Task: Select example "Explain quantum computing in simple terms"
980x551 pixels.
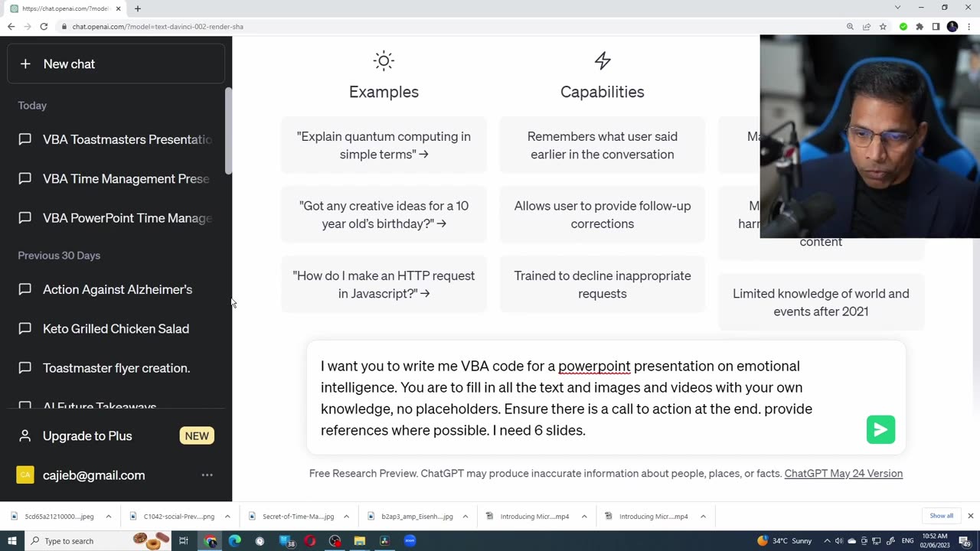Action: coord(384,145)
